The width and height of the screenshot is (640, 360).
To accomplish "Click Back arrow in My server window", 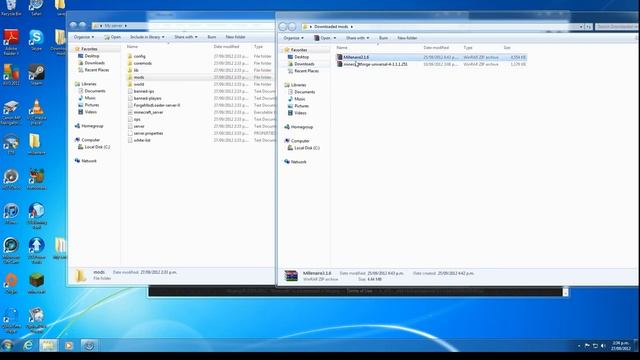I will click(73, 25).
